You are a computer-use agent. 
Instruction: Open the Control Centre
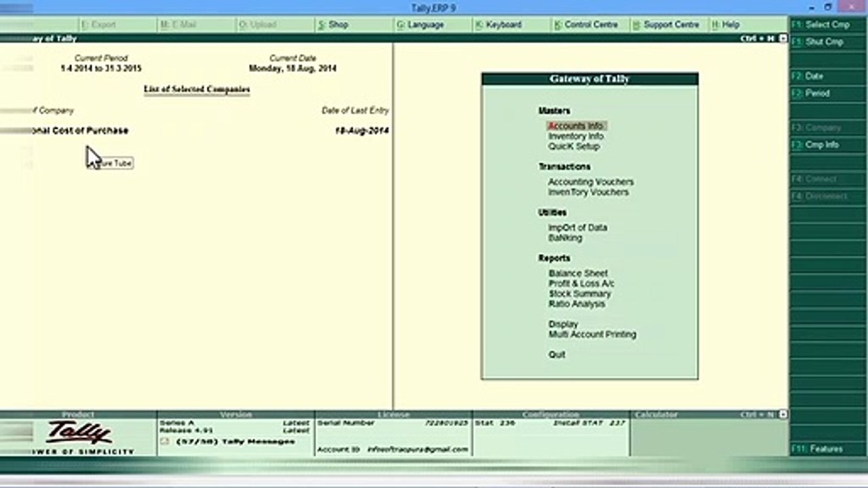pyautogui.click(x=589, y=24)
